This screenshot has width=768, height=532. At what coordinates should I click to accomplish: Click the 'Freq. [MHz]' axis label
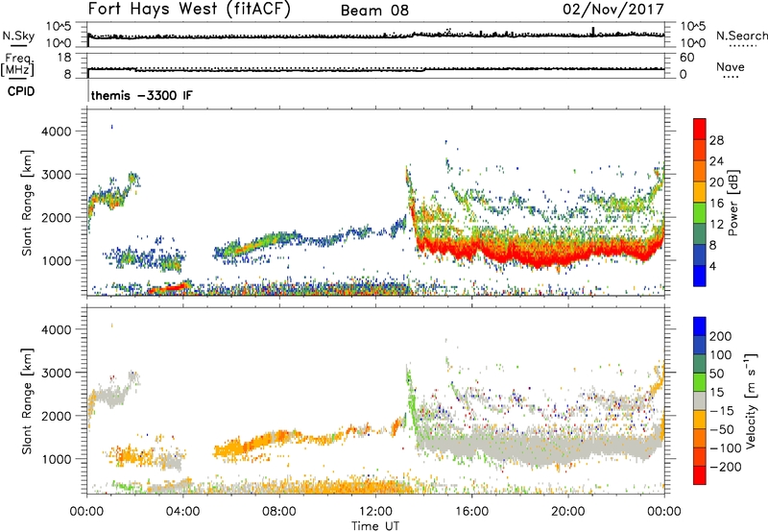pyautogui.click(x=17, y=64)
